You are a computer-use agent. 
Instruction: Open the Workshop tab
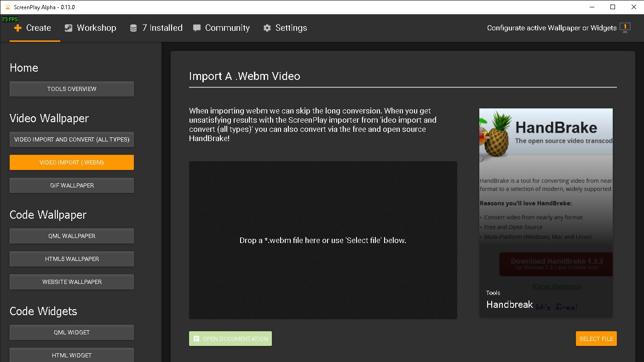point(91,28)
